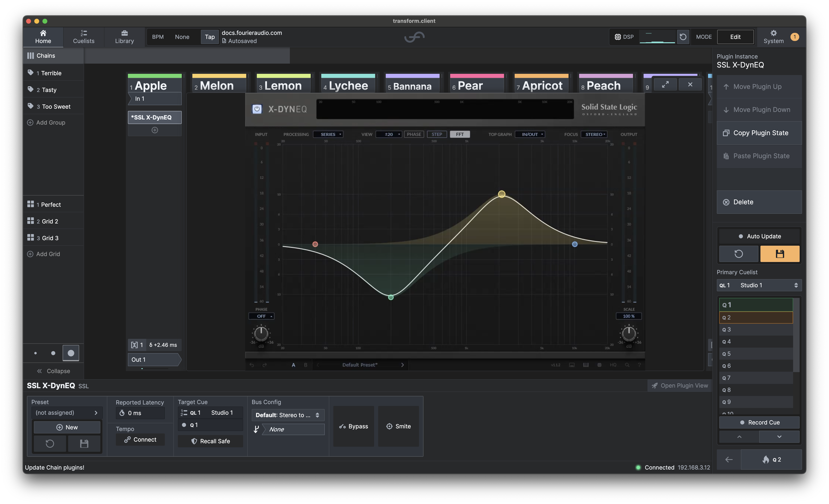Select the Chains sidebar tab
The height and width of the screenshot is (504, 829).
[x=53, y=55]
